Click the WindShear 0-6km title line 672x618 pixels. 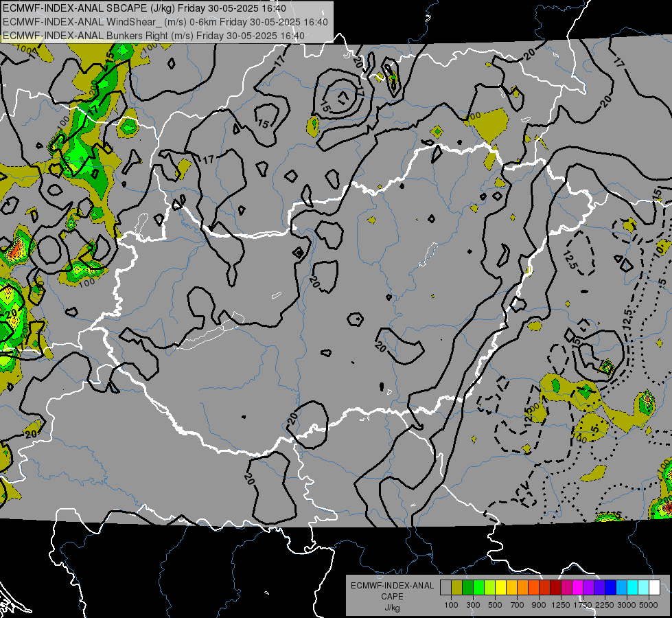click(165, 22)
